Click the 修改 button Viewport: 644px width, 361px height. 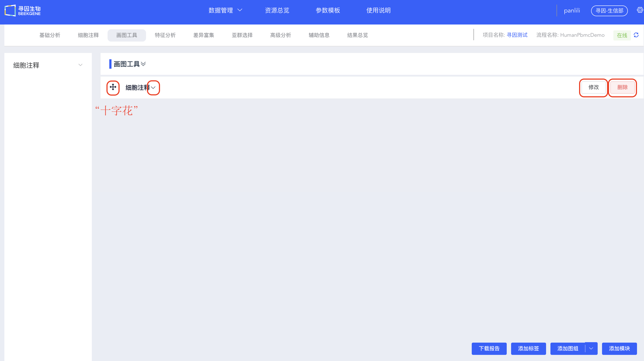coord(594,87)
